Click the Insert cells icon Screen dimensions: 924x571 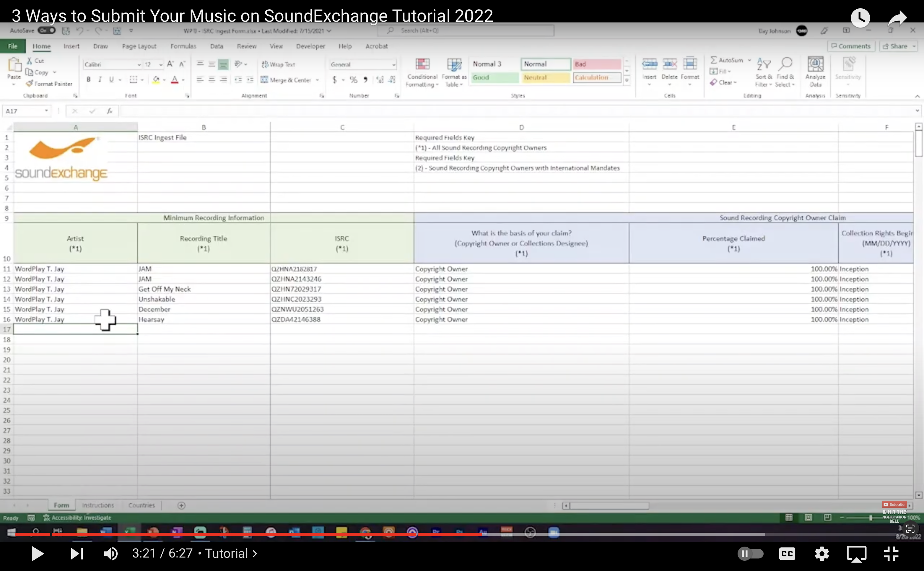click(x=649, y=64)
